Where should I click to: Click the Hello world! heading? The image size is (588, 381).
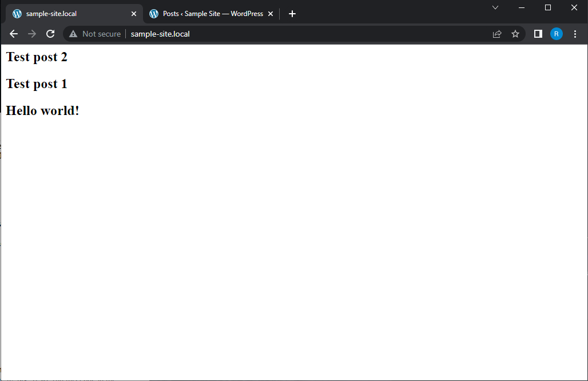[x=43, y=111]
